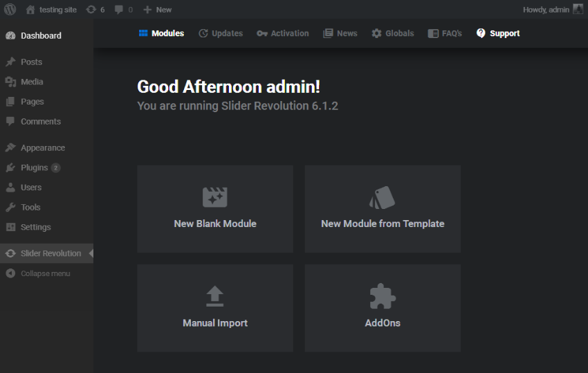Open the AddOns label
The image size is (588, 373).
383,323
